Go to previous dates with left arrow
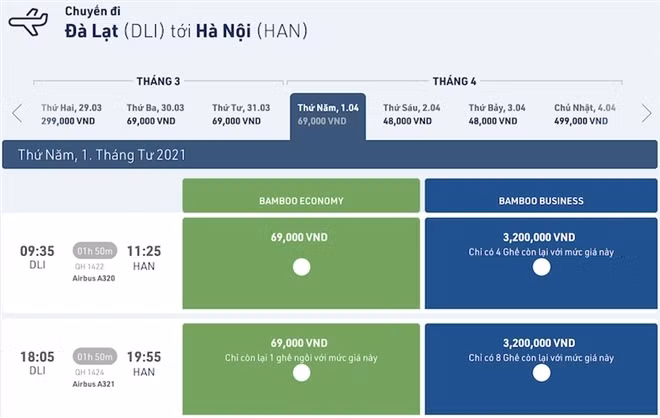The image size is (660, 418). (17, 113)
